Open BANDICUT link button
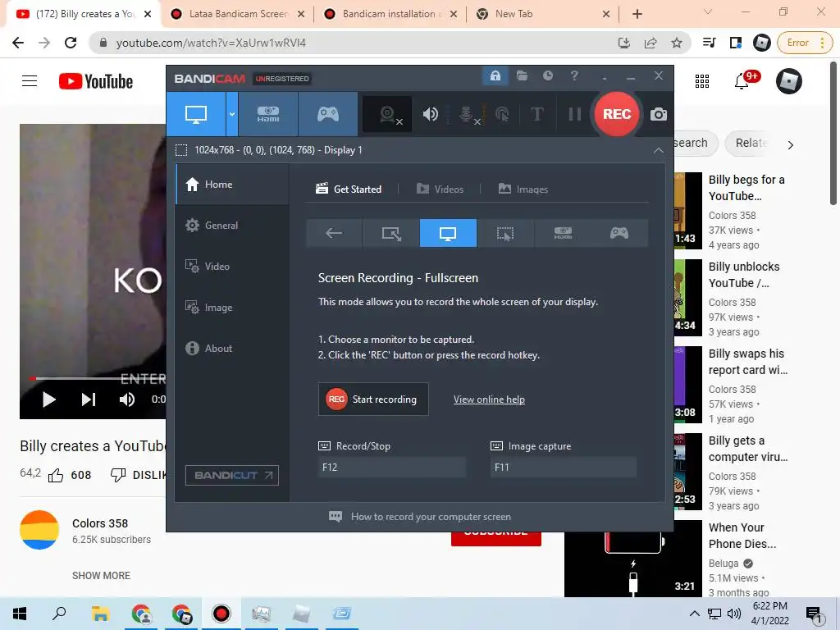Image resolution: width=840 pixels, height=630 pixels. (232, 475)
